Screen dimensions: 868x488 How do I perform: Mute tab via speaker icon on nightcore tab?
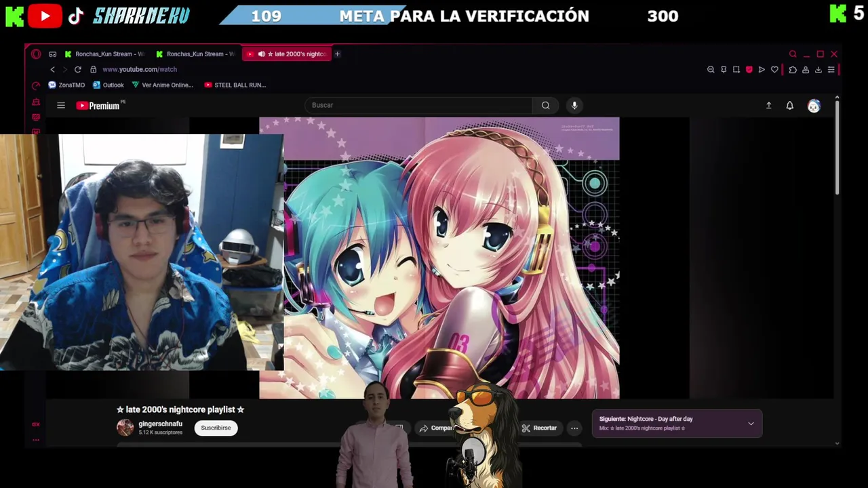click(262, 54)
